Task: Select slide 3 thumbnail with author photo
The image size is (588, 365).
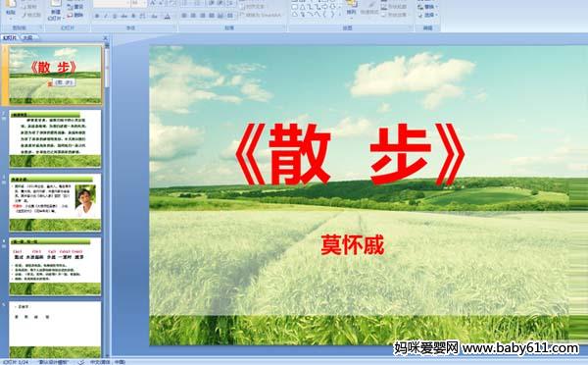Action: (55, 202)
